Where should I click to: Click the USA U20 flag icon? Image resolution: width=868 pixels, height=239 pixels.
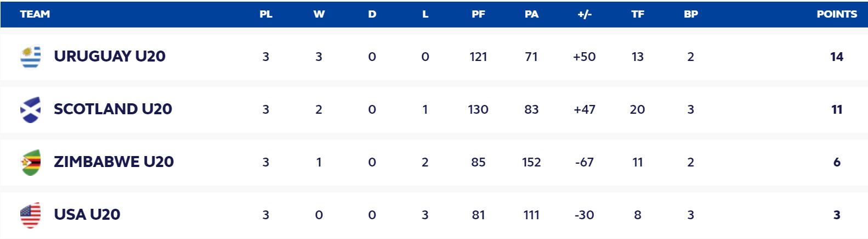pyautogui.click(x=31, y=215)
